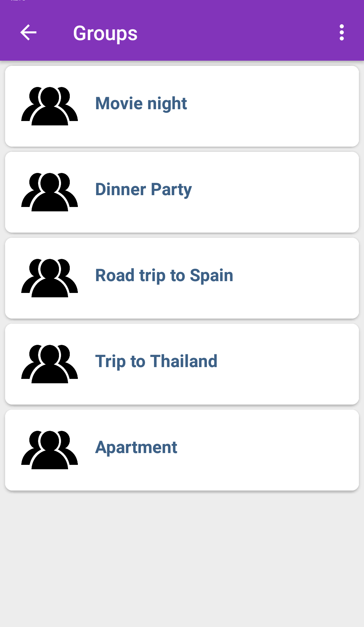Click the purple header bar's empty space
Viewport: 364px width, 627px height.
(x=236, y=33)
